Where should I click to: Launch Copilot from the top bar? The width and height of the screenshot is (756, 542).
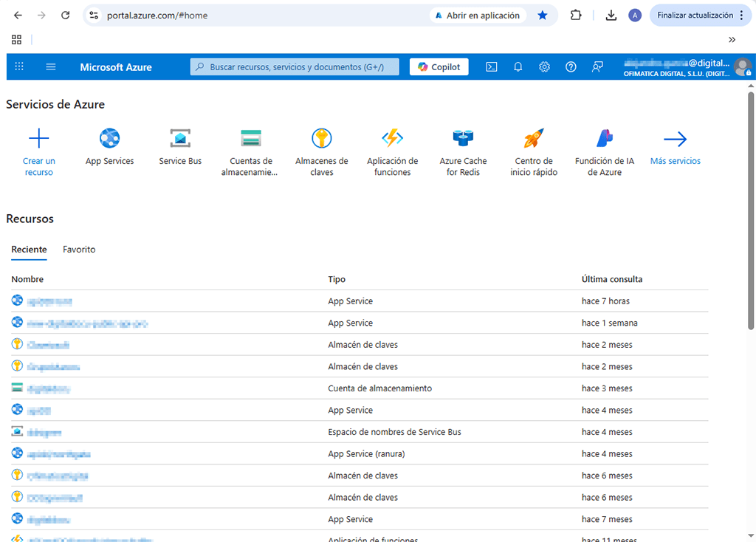pyautogui.click(x=439, y=66)
